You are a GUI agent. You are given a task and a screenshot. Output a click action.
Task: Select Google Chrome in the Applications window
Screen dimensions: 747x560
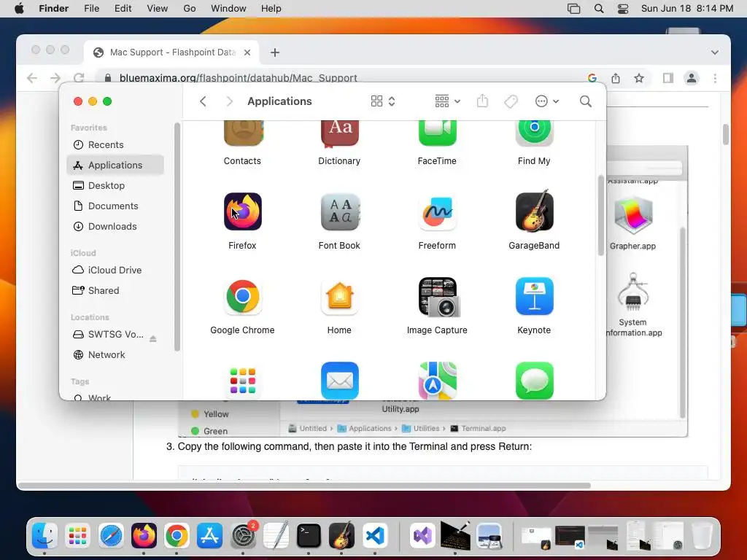pos(242,296)
